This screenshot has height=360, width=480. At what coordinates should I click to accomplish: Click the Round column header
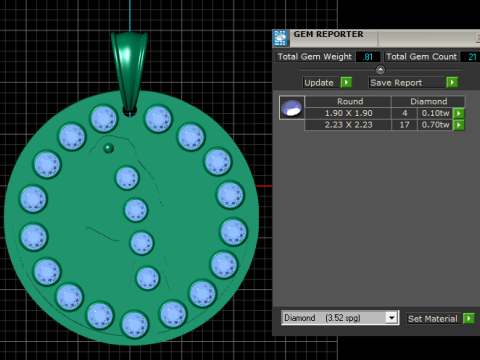[348, 101]
